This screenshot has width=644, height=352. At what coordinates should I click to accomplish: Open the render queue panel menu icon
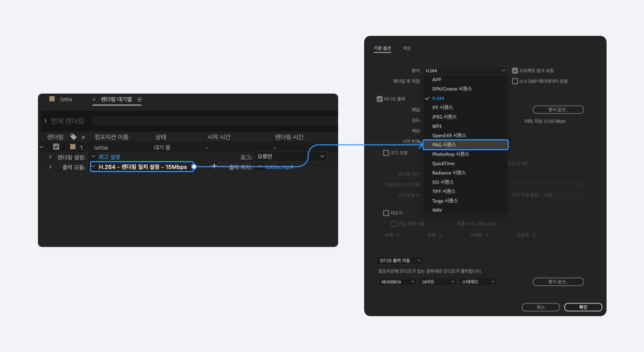click(139, 99)
